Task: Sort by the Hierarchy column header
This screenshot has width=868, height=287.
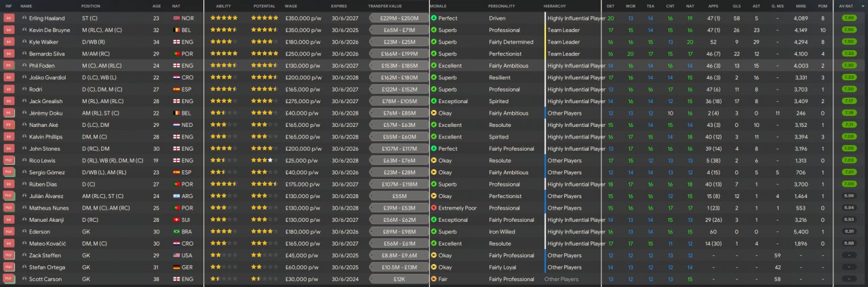Action: [555, 5]
